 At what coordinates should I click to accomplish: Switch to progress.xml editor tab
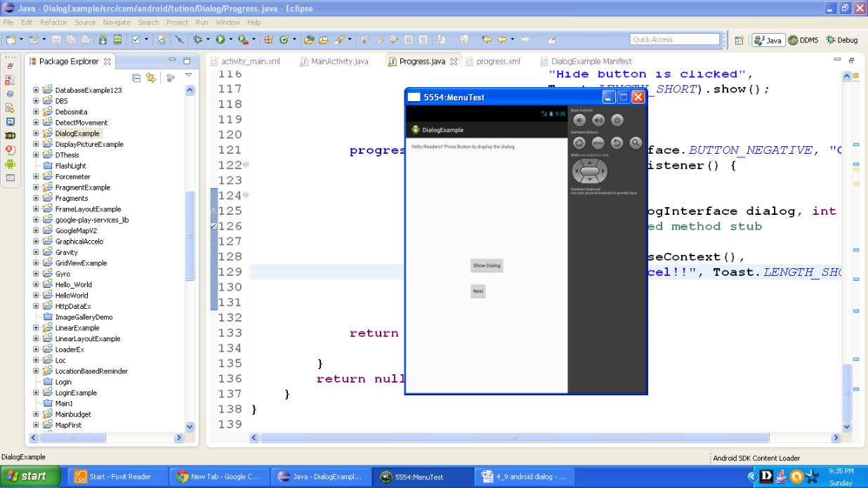point(492,61)
